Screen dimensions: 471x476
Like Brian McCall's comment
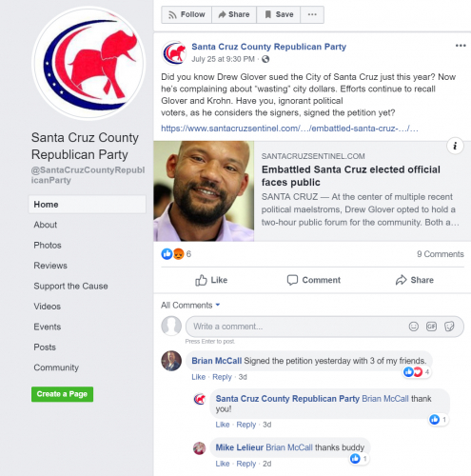point(198,377)
